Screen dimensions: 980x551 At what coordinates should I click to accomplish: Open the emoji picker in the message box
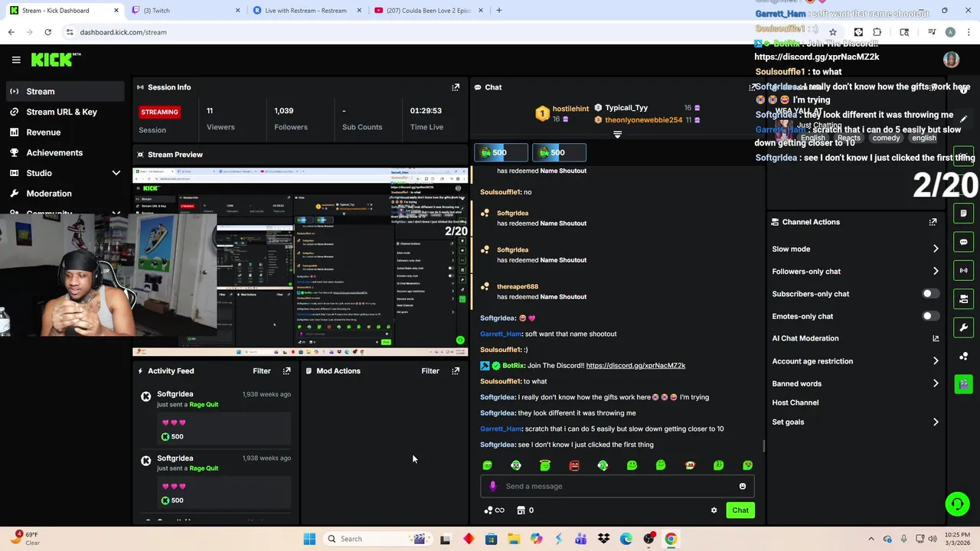[742, 486]
